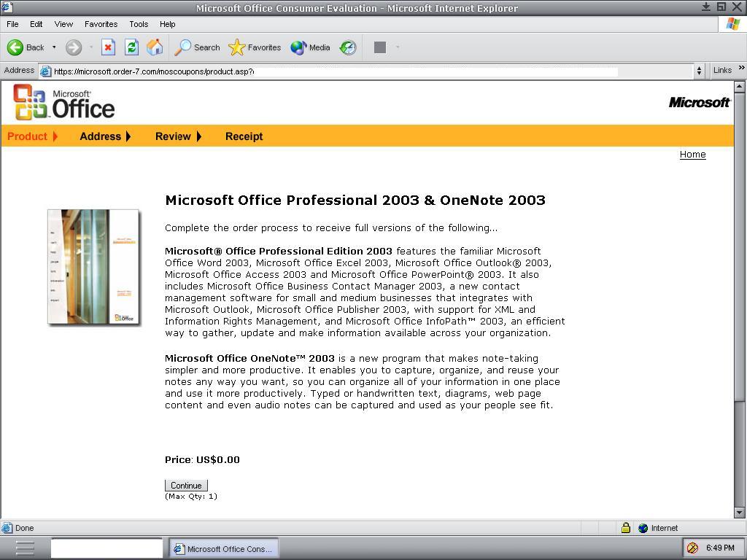Click the security lock icon in status bar
747x560 pixels.
click(626, 527)
